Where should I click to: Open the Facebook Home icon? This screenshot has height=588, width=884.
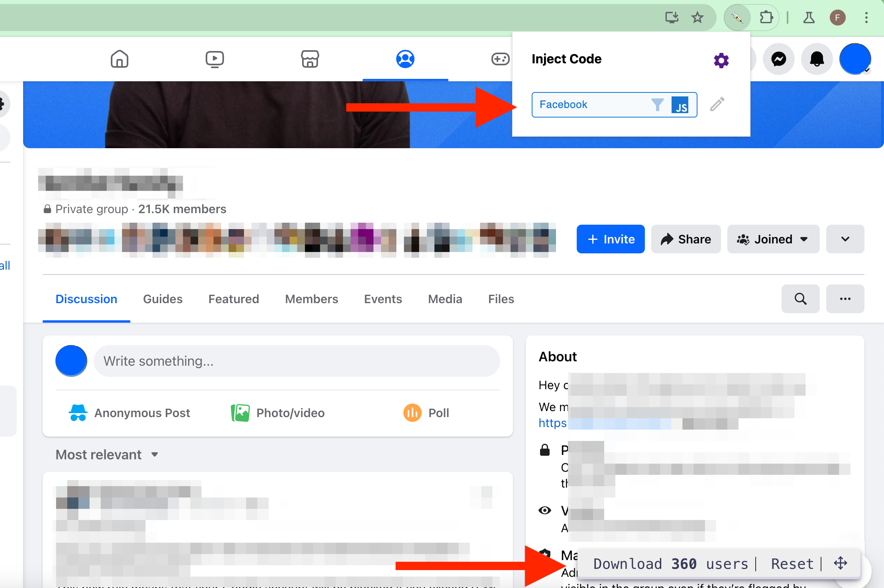coord(120,59)
